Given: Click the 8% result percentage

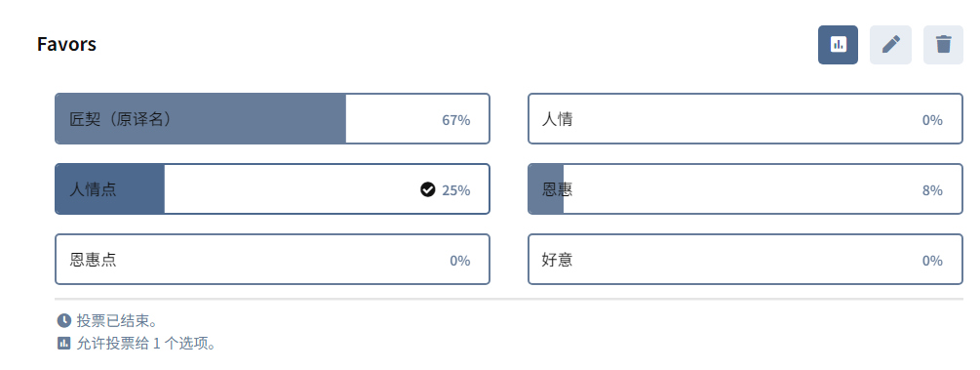Looking at the screenshot, I should (932, 190).
